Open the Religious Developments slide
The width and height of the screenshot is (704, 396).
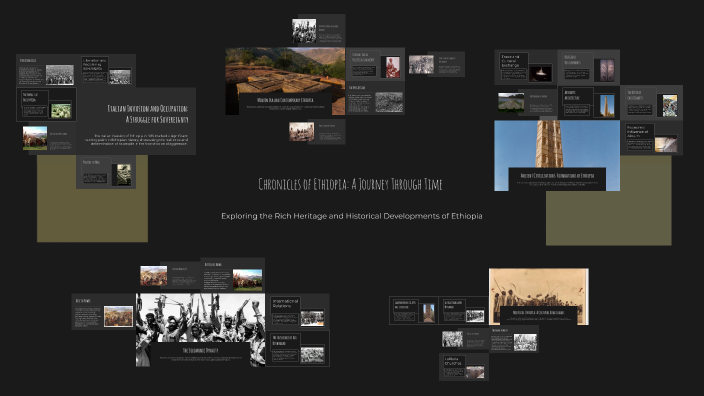[x=589, y=67]
